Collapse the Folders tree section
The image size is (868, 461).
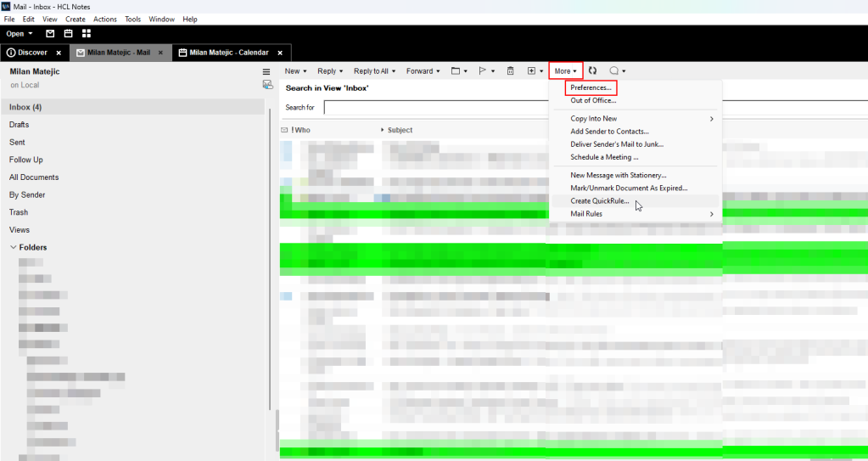coord(14,248)
